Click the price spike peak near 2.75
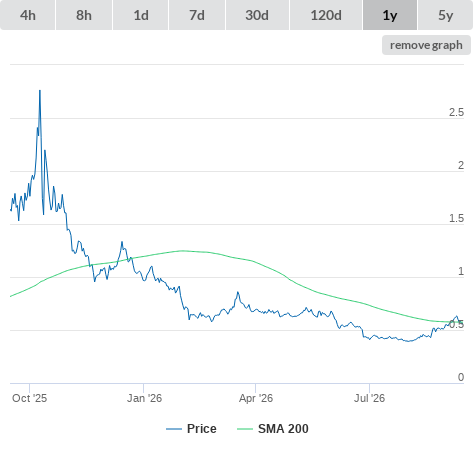474x455 pixels. (x=40, y=91)
